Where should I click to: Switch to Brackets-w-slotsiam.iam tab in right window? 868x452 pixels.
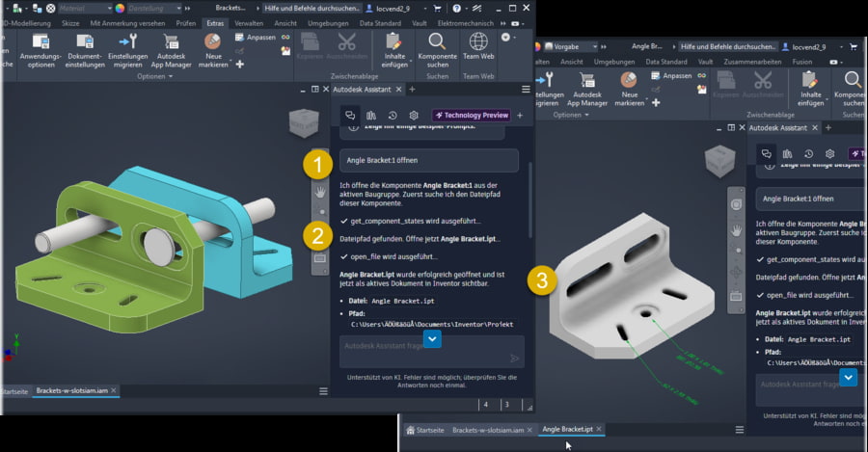pos(488,430)
